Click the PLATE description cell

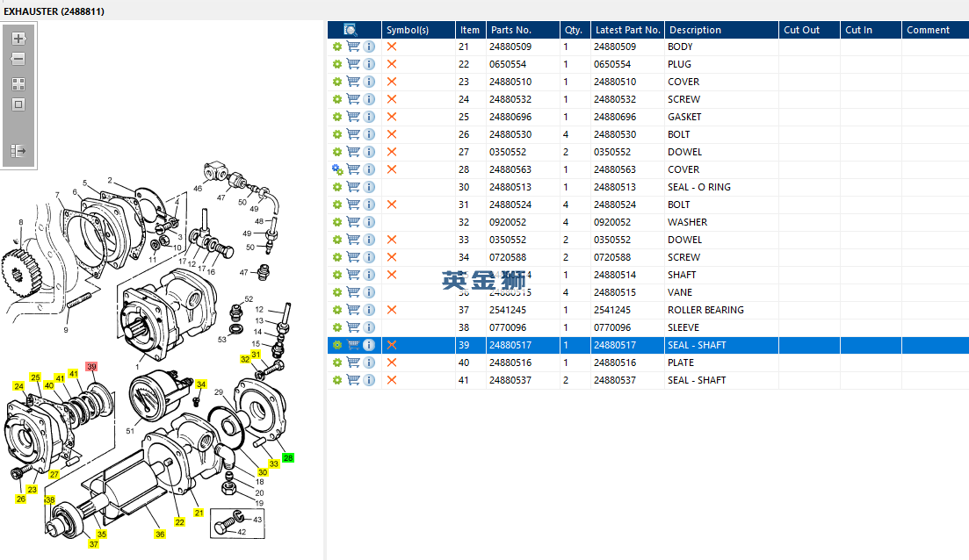tap(680, 363)
